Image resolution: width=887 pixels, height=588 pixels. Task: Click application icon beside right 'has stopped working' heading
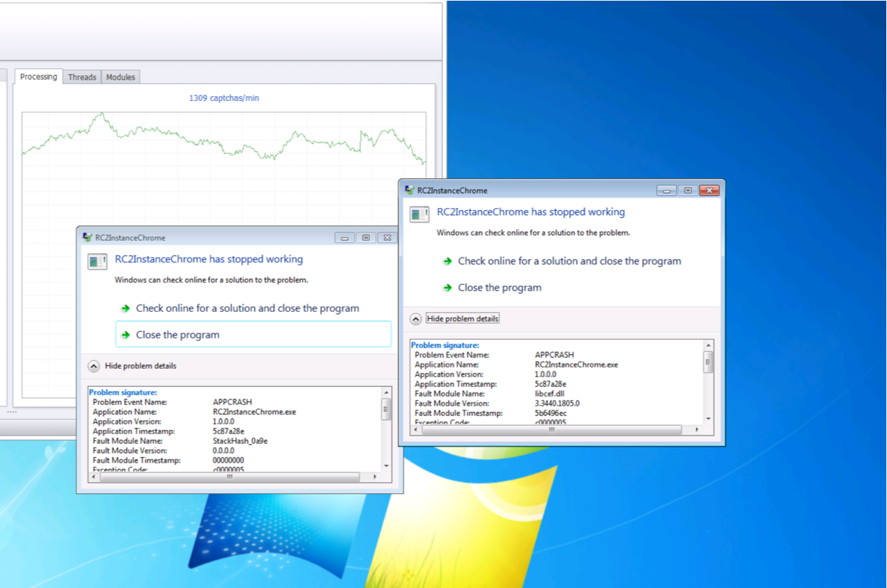[419, 214]
